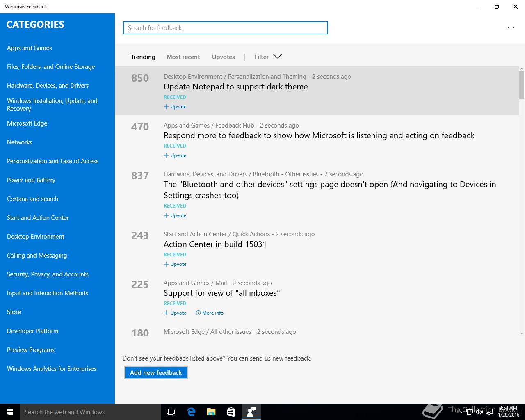Click the More info link under Mail feedback

(x=210, y=313)
